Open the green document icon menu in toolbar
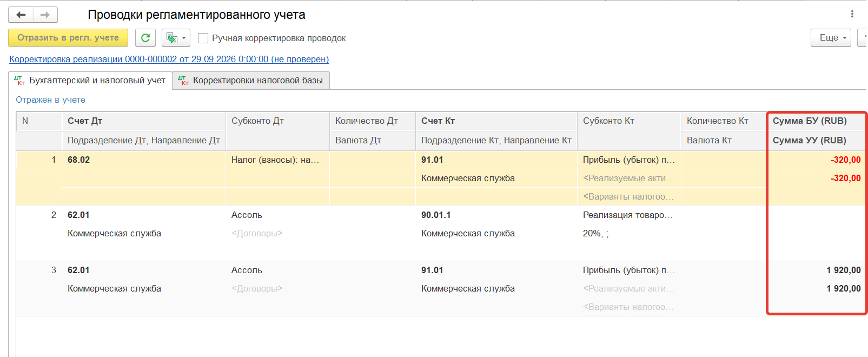868x357 pixels. coord(176,38)
